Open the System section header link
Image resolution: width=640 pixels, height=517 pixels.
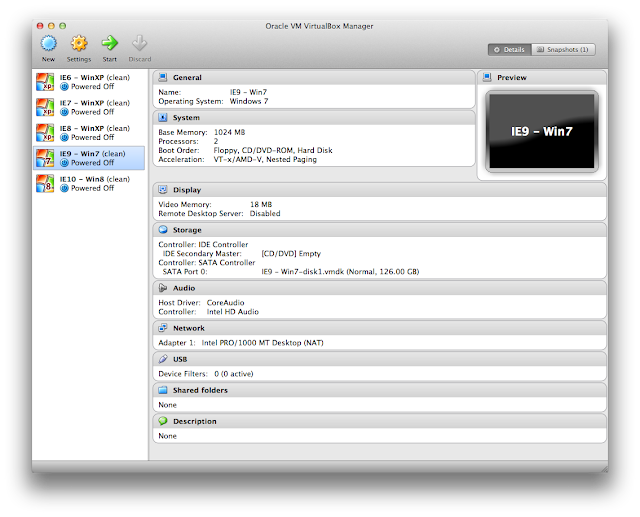click(x=186, y=118)
